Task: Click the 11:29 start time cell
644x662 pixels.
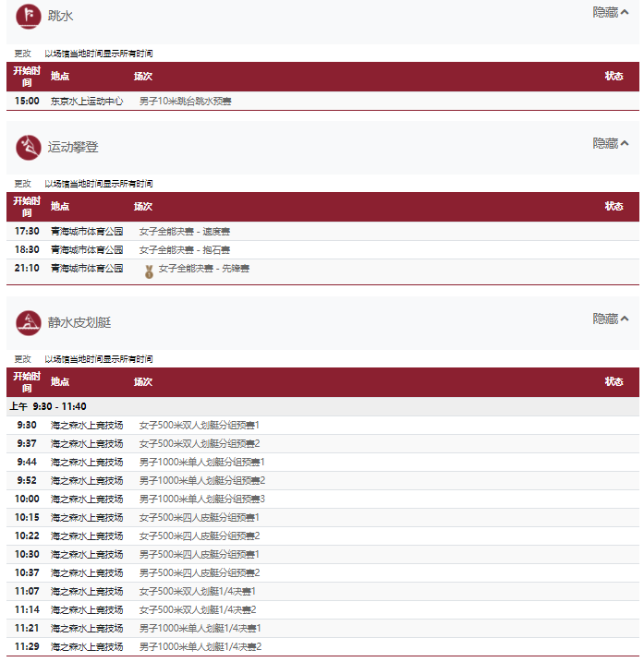Action: tap(27, 647)
